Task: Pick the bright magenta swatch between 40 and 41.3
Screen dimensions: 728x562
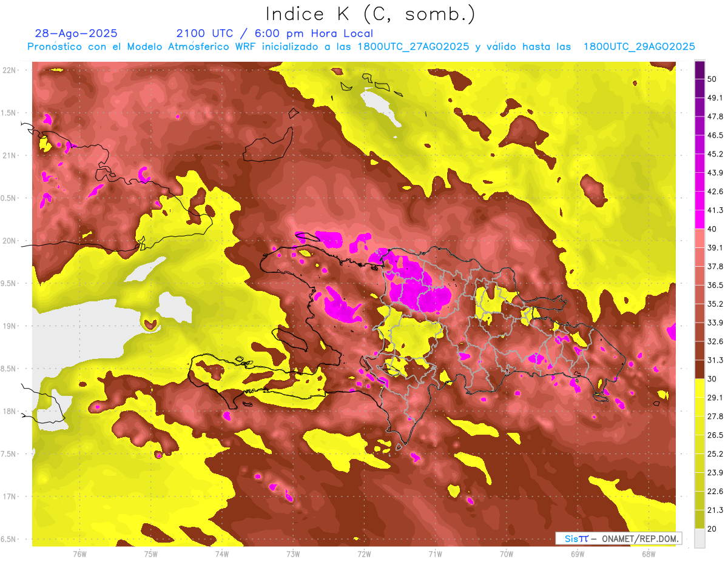Action: tap(700, 218)
